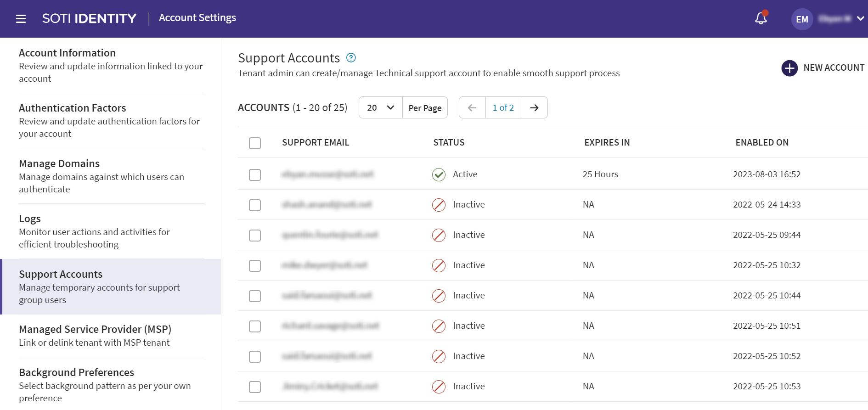Go to the next accounts page
The width and height of the screenshot is (868, 410).
(x=534, y=107)
